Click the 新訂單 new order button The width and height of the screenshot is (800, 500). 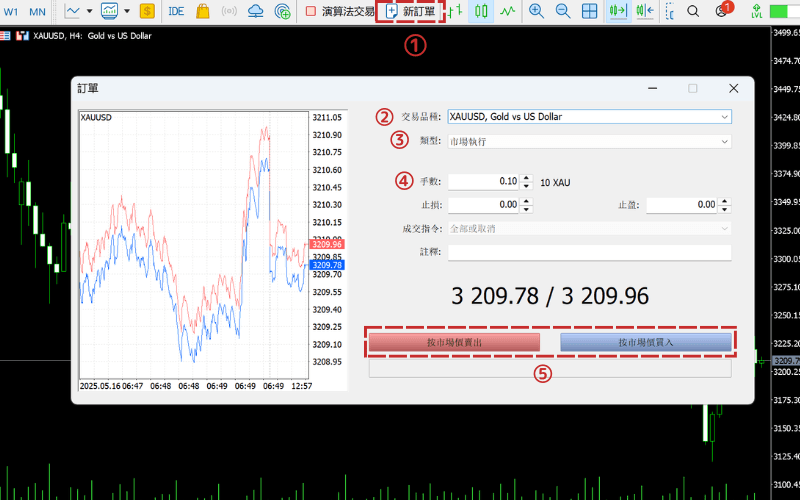[x=411, y=11]
